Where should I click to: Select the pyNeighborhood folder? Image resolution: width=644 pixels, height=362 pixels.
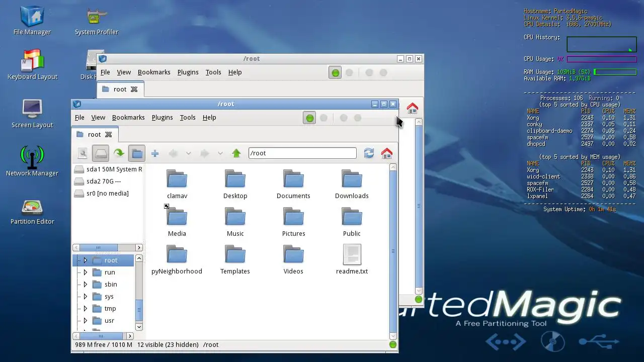tap(177, 259)
